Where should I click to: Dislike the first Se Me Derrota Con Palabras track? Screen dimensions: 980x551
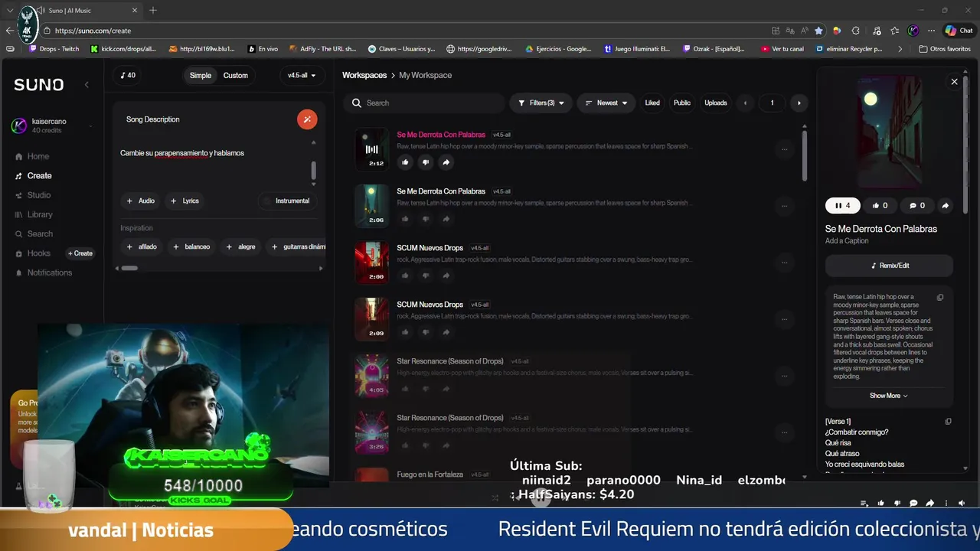click(x=426, y=162)
